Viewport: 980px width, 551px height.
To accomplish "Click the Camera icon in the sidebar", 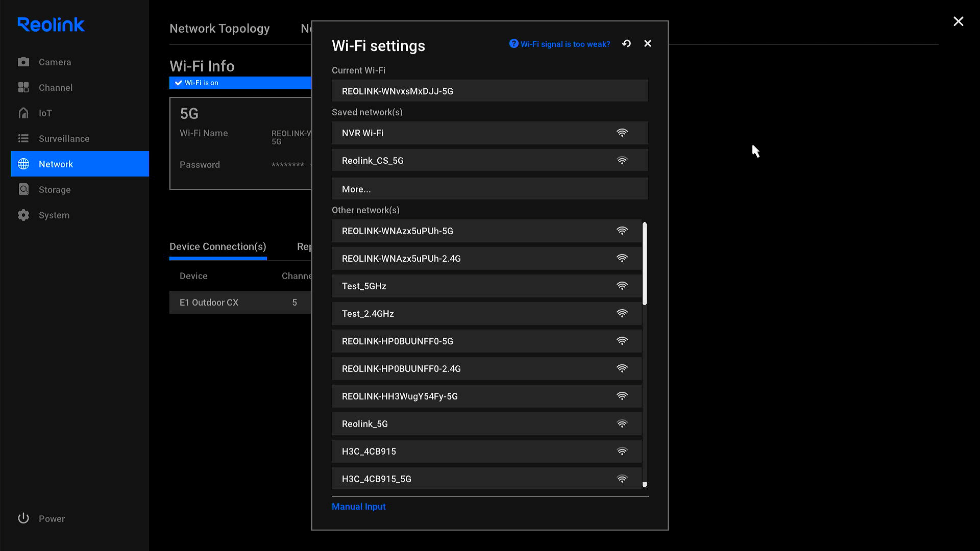I will point(23,62).
